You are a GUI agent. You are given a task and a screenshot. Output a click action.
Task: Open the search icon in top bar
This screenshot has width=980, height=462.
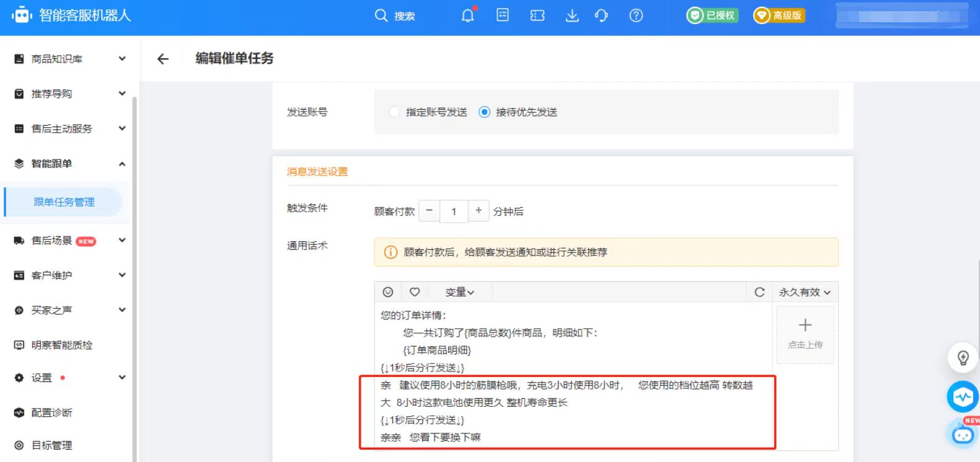click(381, 16)
